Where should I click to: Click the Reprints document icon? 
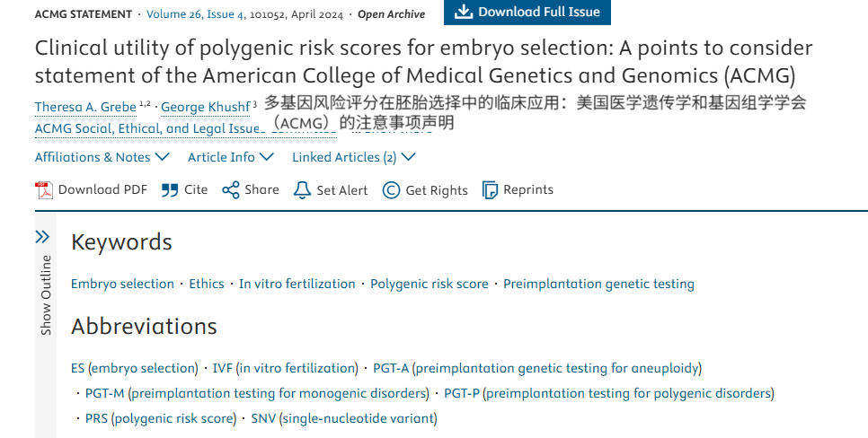tap(490, 190)
